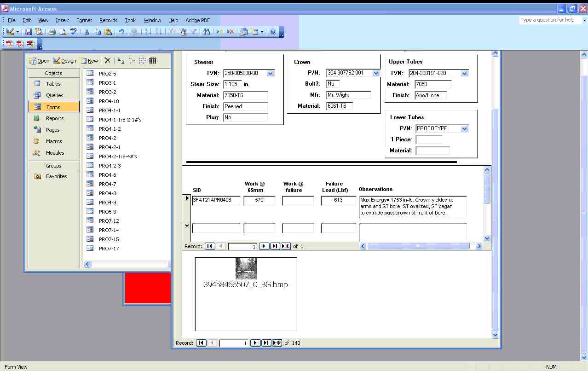Image resolution: width=588 pixels, height=371 pixels.
Task: Run the spelling check tool
Action: click(74, 32)
